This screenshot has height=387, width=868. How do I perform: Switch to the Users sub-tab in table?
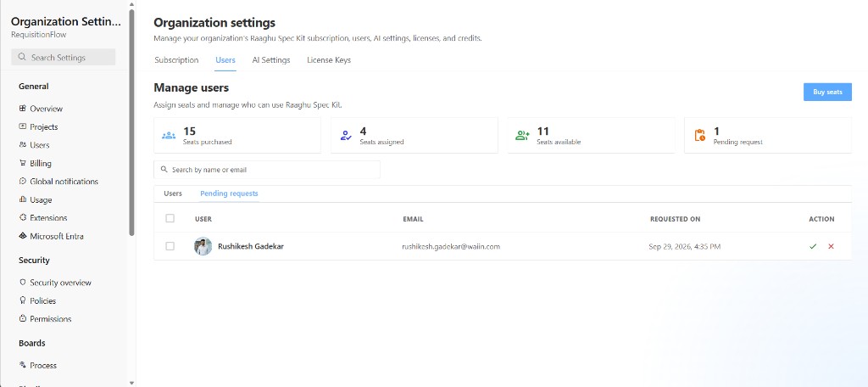point(173,193)
